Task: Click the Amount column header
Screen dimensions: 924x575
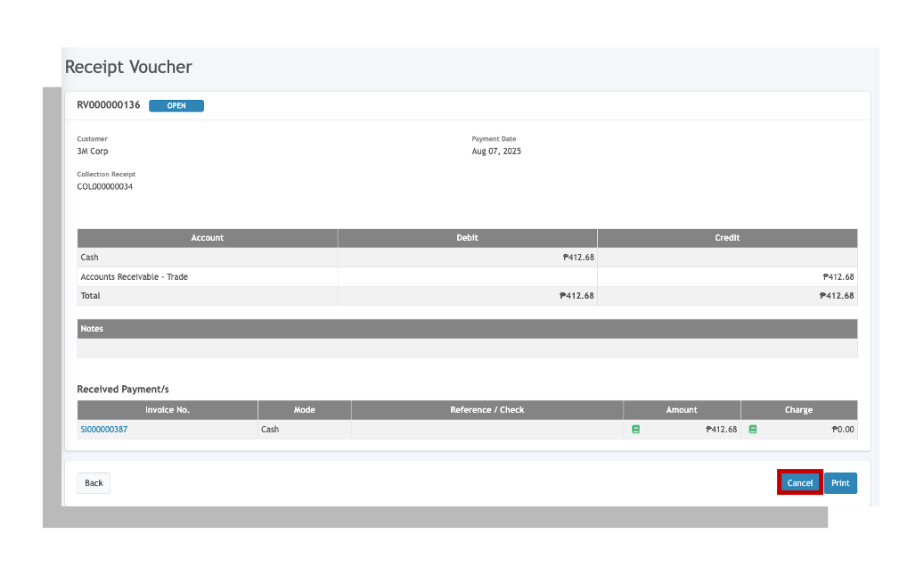Action: click(x=682, y=410)
